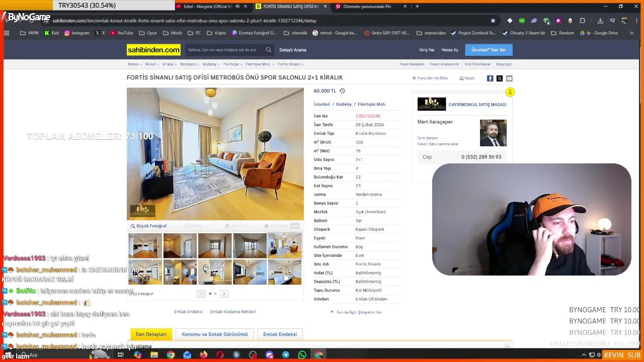Open Chrome from the taskbar
The image size is (644, 362).
point(171,355)
